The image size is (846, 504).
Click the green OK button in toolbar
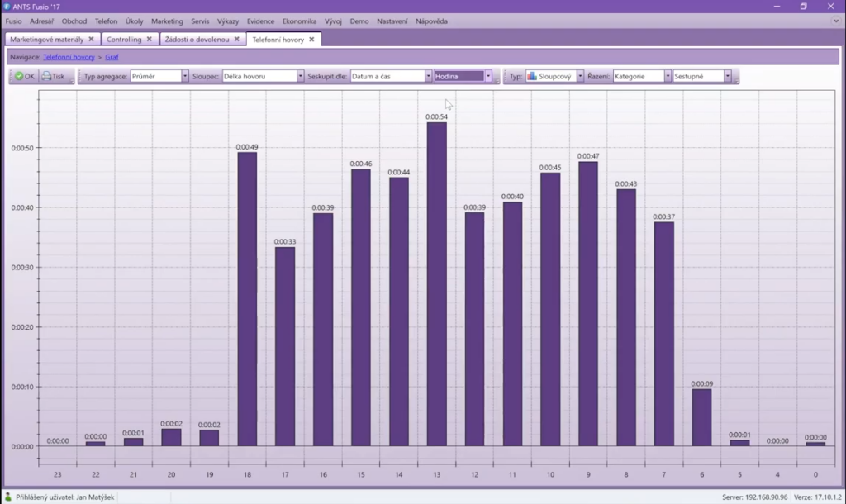[x=24, y=76]
